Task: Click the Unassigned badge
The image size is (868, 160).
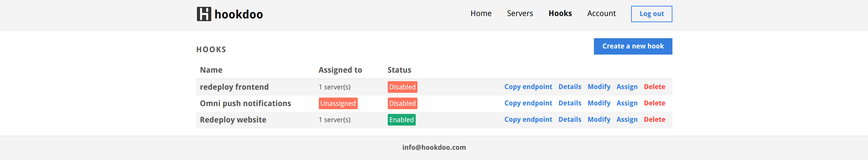Action: (x=338, y=103)
